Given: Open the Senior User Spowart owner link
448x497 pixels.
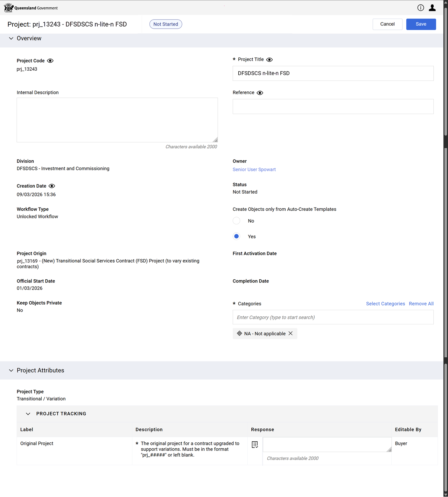Looking at the screenshot, I should [x=254, y=169].
